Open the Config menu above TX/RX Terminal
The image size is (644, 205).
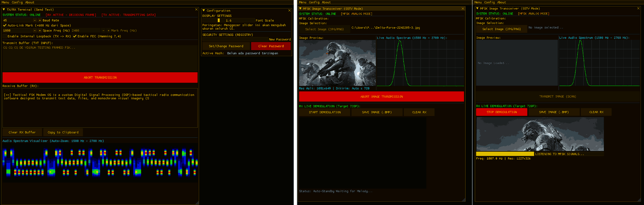point(17,2)
